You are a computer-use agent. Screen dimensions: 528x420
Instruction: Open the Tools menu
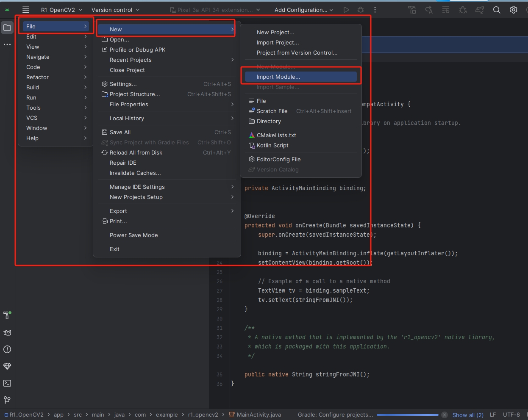(x=56, y=108)
